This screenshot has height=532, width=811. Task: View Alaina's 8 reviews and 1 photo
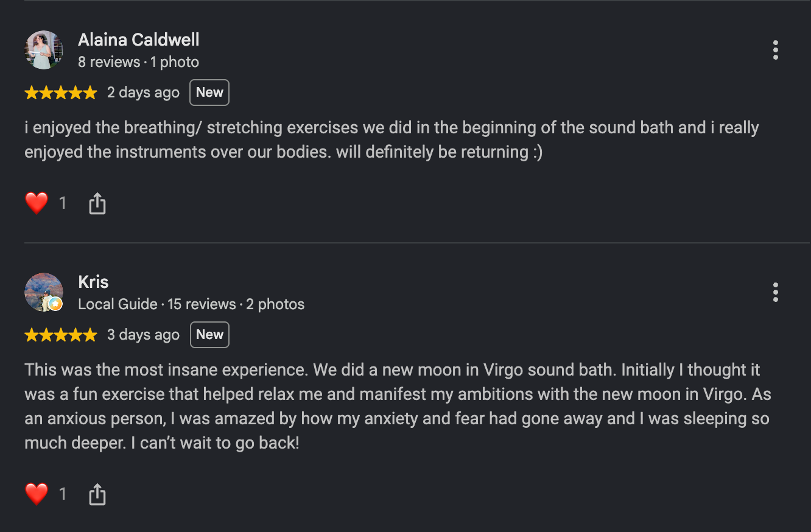tap(138, 62)
